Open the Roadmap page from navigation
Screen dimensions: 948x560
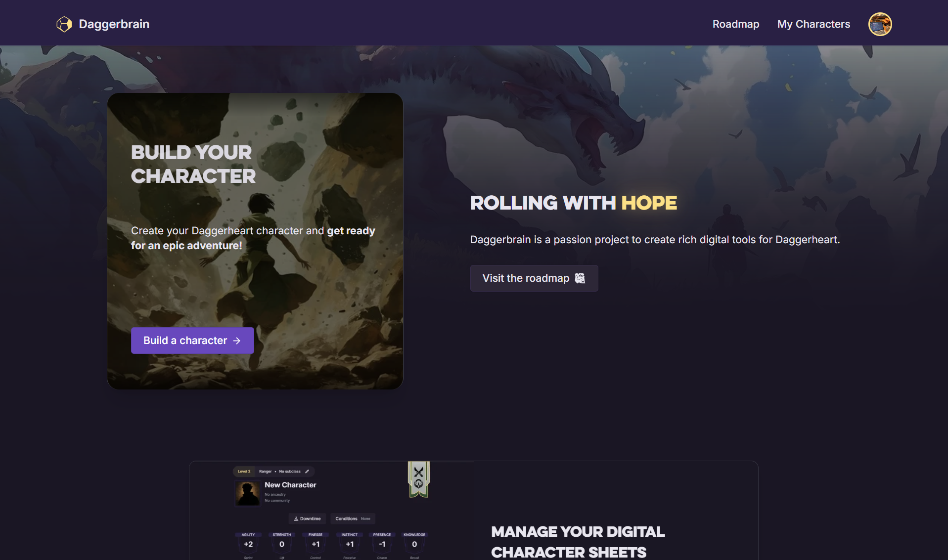[x=735, y=24]
